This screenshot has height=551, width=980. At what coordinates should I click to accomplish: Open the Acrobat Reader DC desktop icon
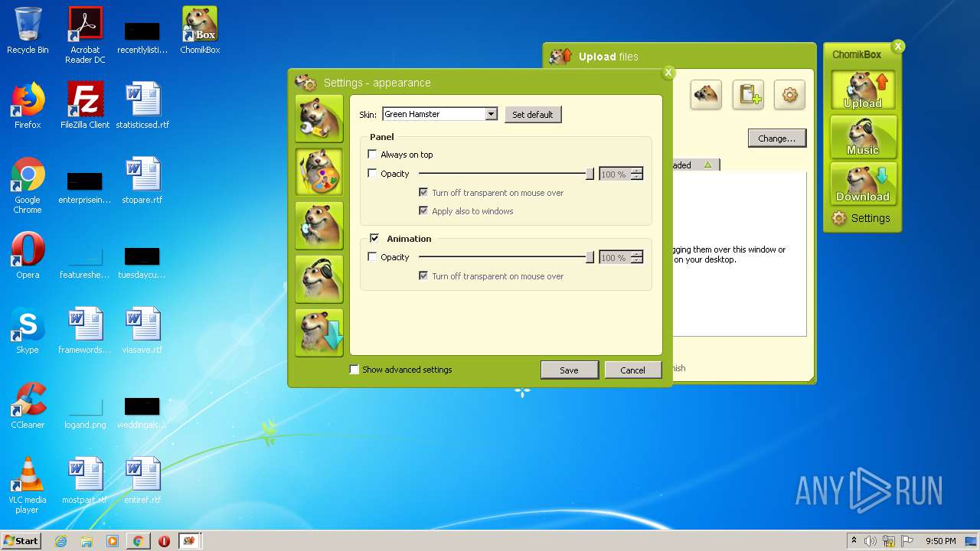pos(85,35)
